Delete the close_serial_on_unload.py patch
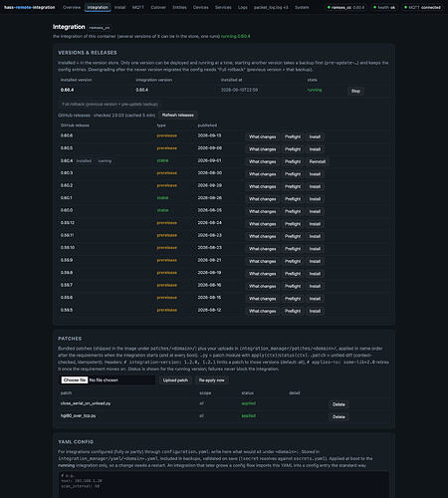The image size is (448, 498). (338, 404)
